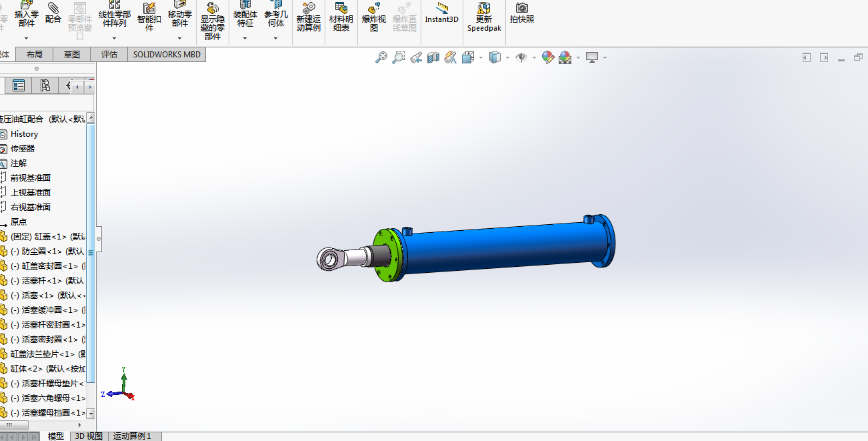Screen dimensions: 868x441
Task: Switch to the Evaluate (评估) tab
Action: tap(109, 55)
